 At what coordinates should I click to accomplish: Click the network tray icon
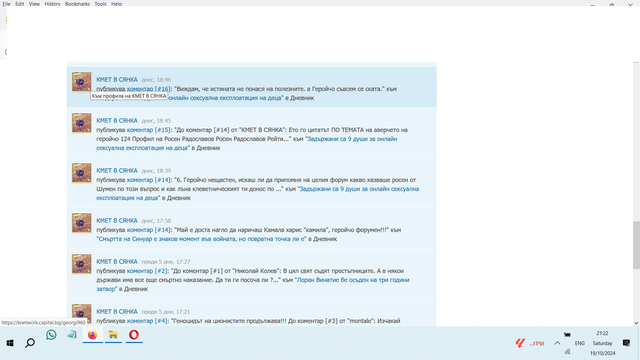click(567, 352)
